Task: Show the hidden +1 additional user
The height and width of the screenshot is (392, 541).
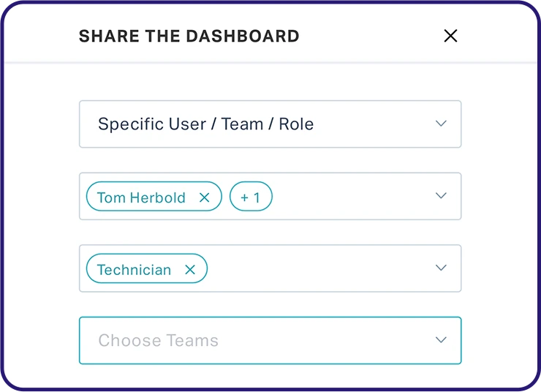Action: coord(251,197)
